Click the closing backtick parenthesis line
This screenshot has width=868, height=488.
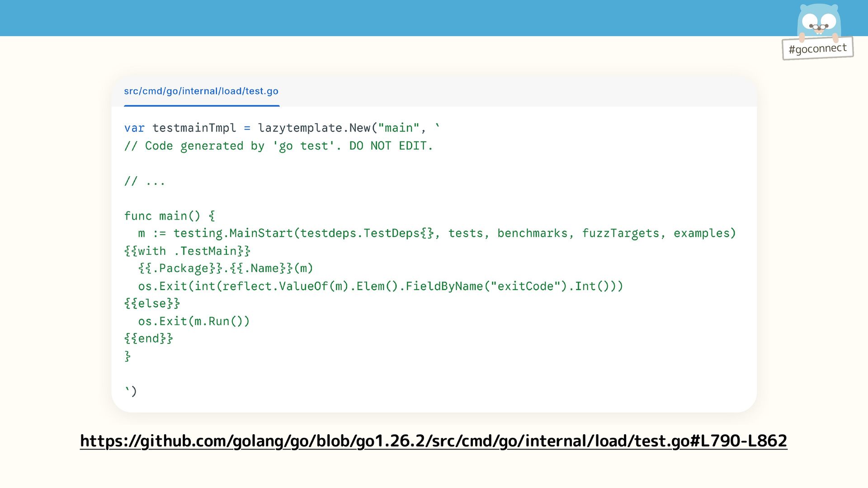[x=131, y=391]
